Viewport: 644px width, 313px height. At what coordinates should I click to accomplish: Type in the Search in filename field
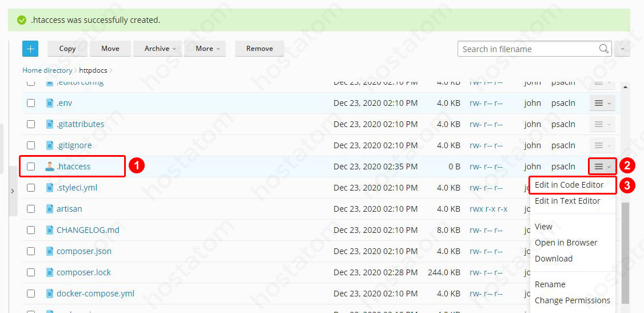526,49
